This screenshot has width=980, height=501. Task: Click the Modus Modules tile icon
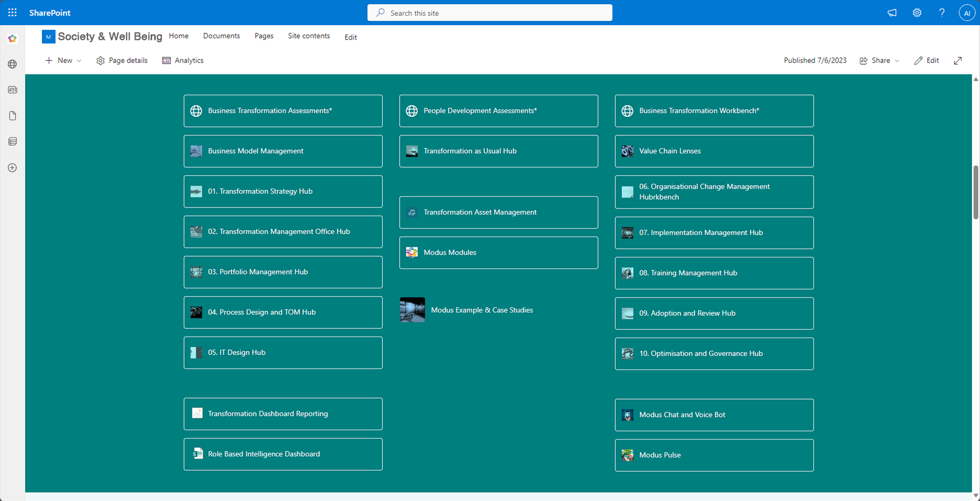(x=412, y=253)
